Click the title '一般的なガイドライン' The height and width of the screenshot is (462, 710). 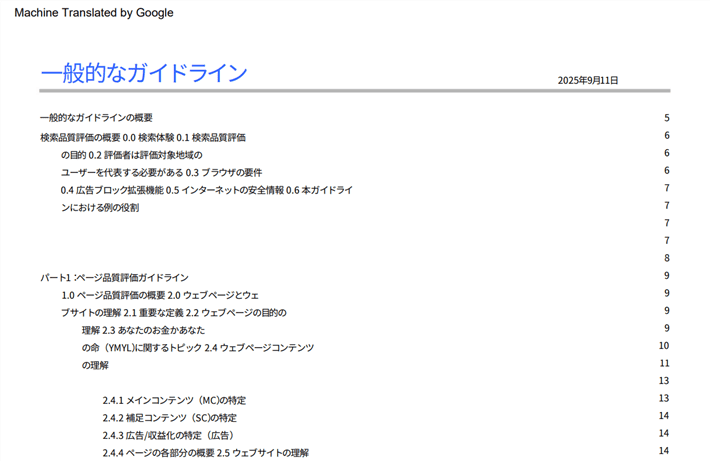pyautogui.click(x=144, y=73)
